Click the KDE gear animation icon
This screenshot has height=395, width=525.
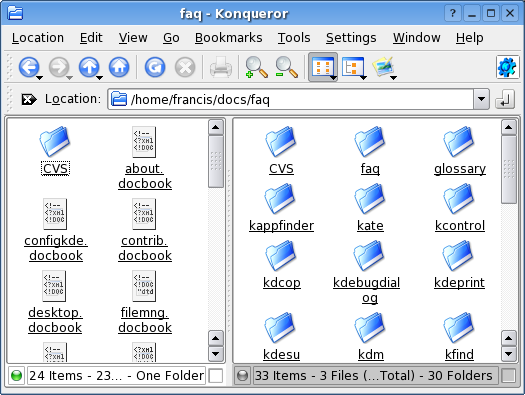click(507, 67)
